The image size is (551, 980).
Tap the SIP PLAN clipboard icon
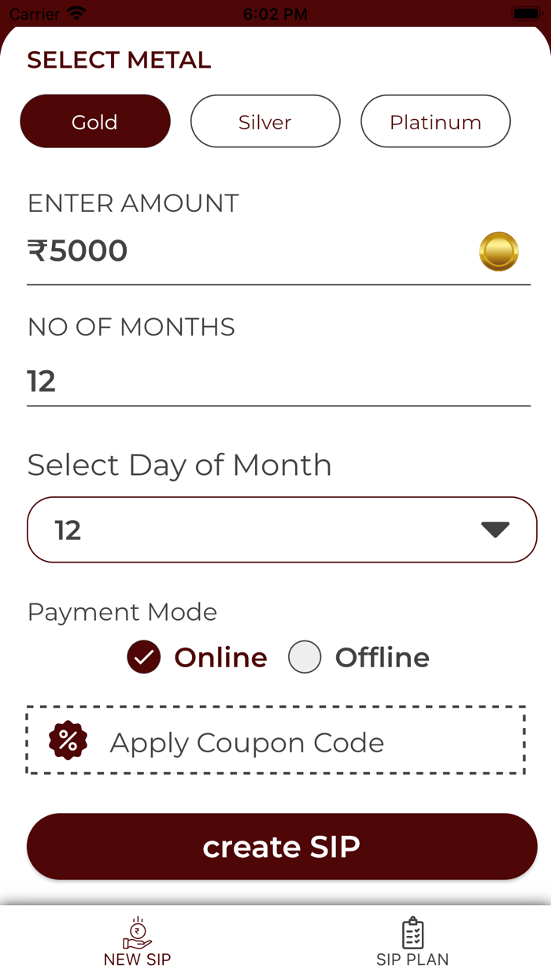coord(412,931)
